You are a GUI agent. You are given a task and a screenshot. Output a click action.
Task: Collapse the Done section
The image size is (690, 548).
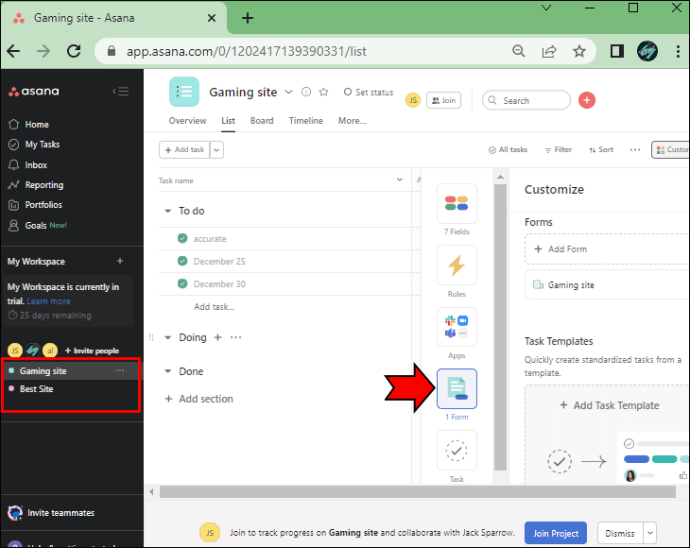(x=168, y=371)
